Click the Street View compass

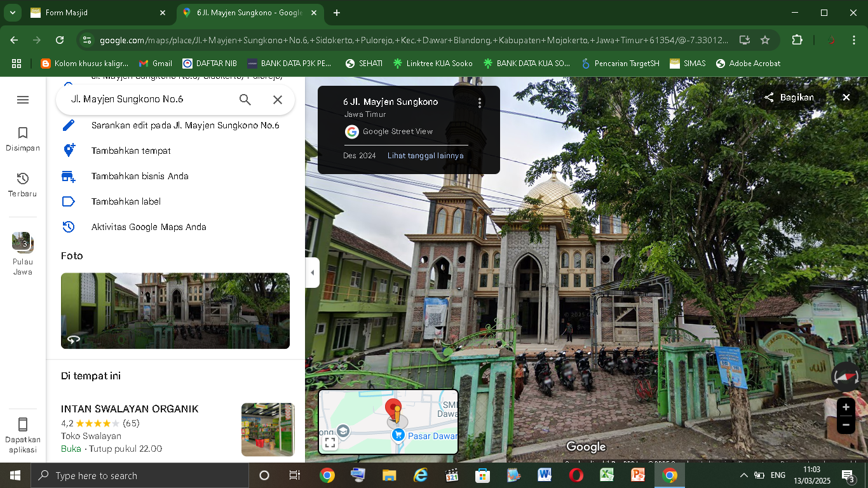click(845, 377)
